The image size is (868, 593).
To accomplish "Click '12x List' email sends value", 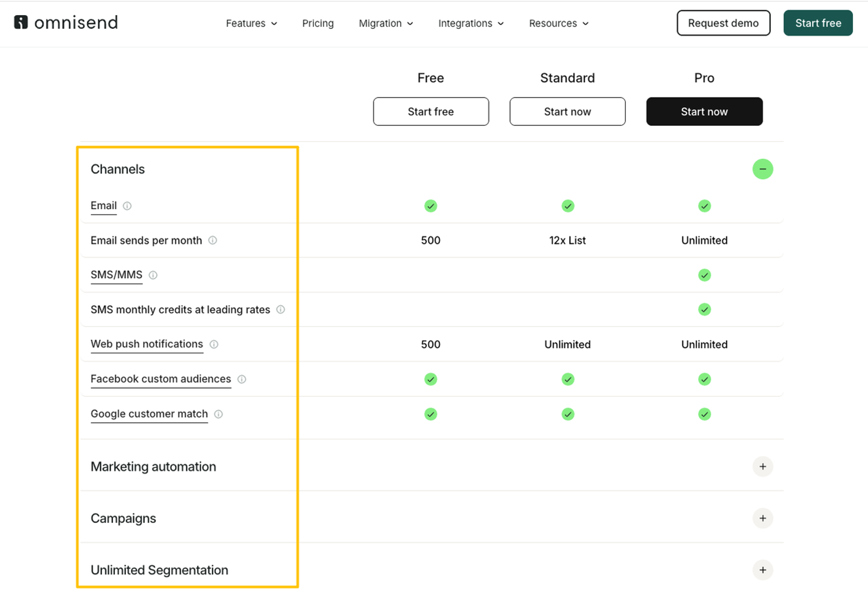I will tap(567, 240).
